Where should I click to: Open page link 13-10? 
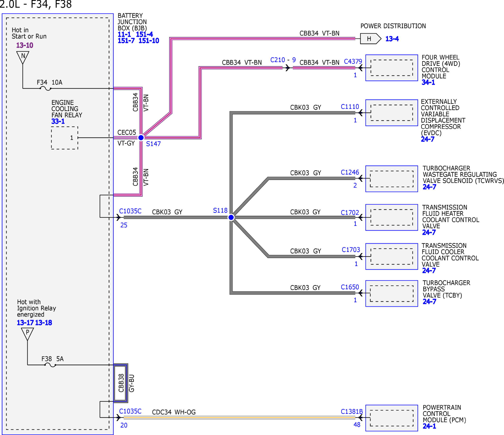click(x=25, y=45)
